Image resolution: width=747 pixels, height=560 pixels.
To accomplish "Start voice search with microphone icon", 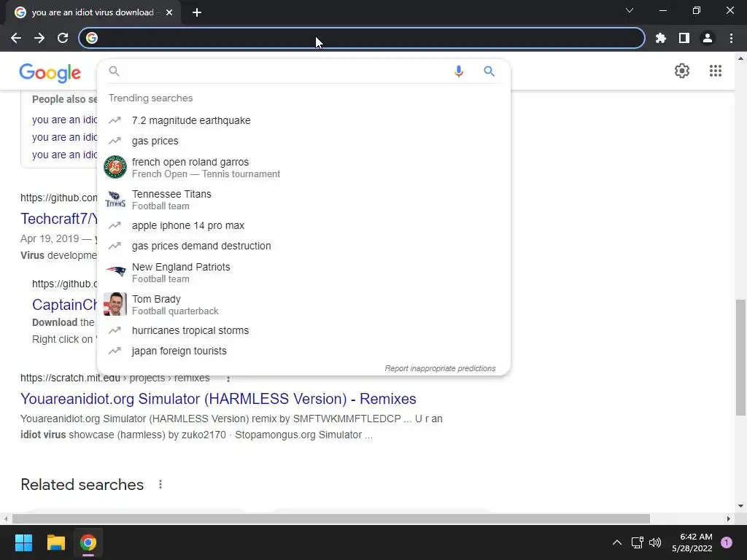I will pos(458,71).
